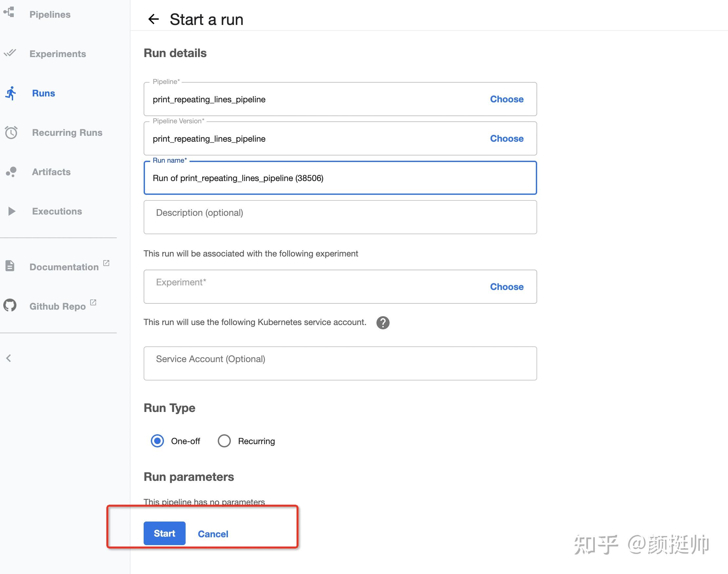
Task: Select the Artifacts icon
Action: point(11,172)
